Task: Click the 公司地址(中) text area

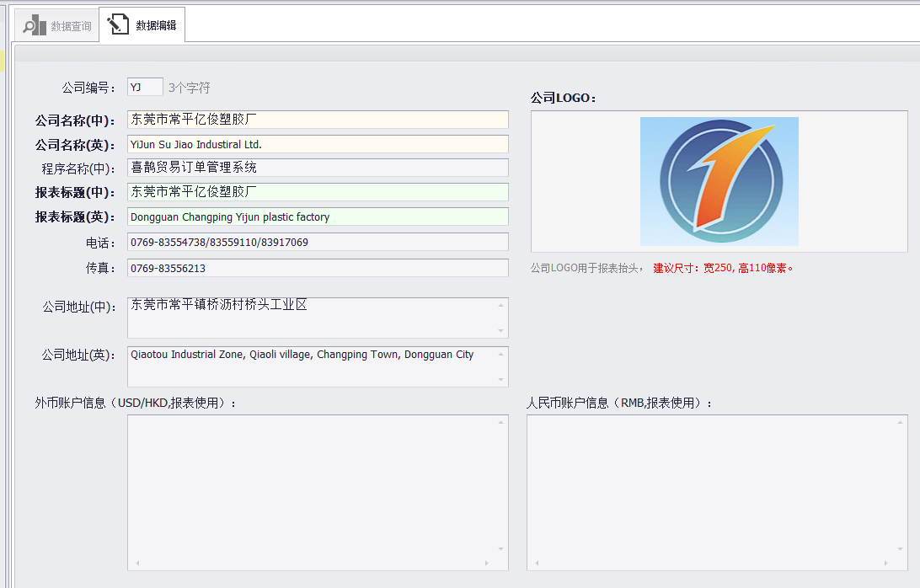Action: click(318, 318)
